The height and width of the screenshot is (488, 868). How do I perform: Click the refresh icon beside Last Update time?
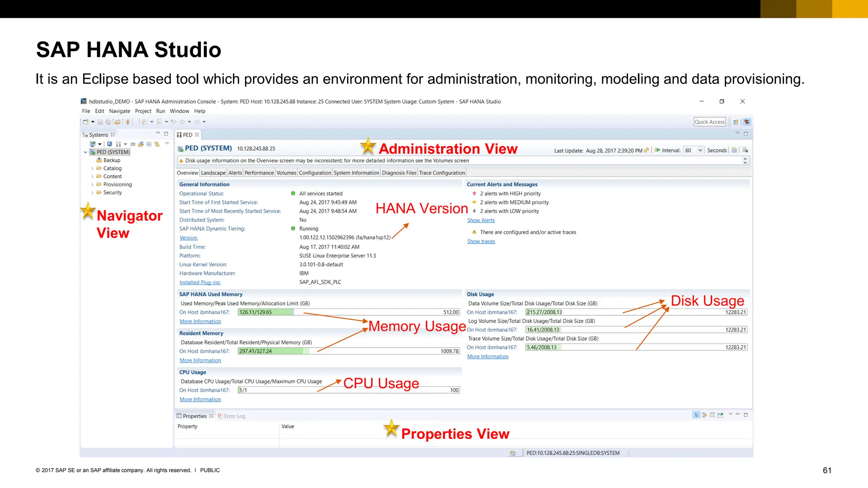(x=646, y=150)
